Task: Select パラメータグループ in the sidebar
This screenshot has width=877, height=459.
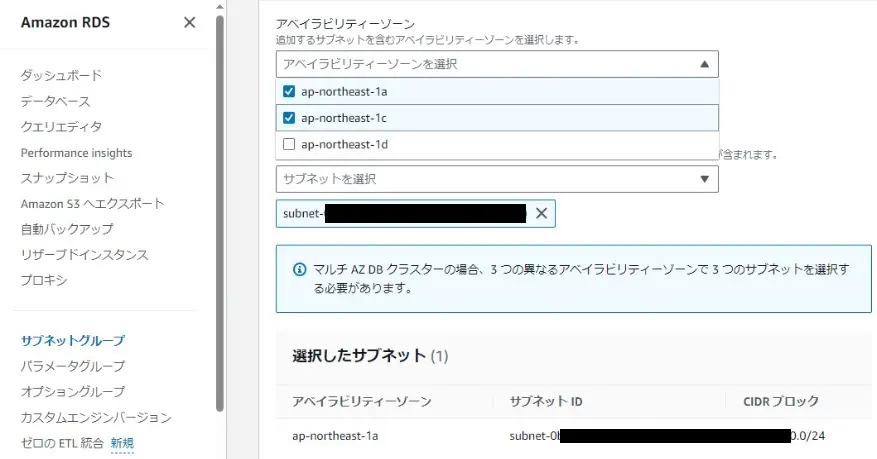Action: 73,366
